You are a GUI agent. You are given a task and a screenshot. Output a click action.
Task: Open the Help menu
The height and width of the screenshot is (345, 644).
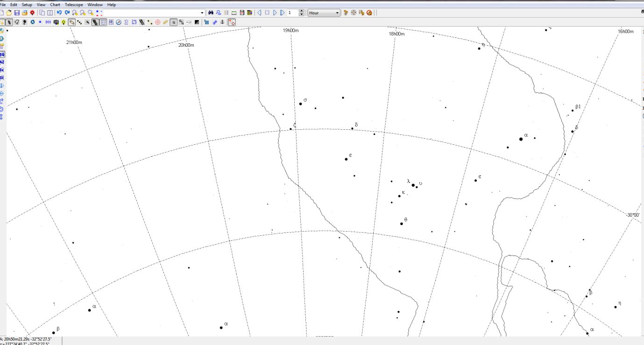[x=112, y=5]
